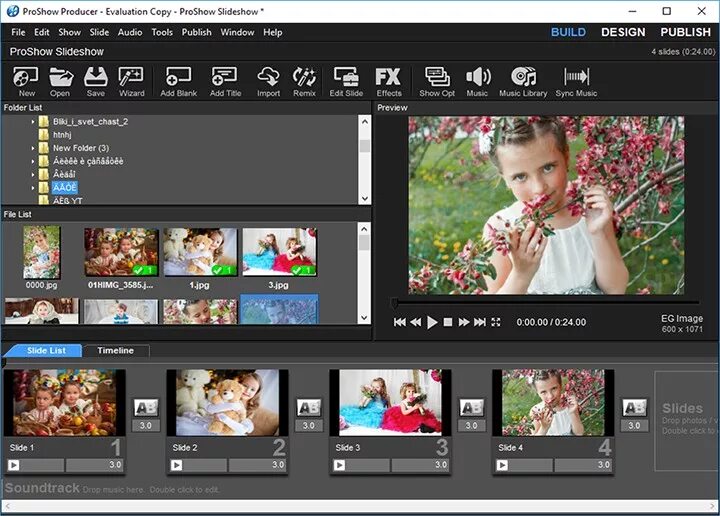Viewport: 720px width, 516px height.
Task: Open transition AB icon after Slide 4
Action: point(634,407)
